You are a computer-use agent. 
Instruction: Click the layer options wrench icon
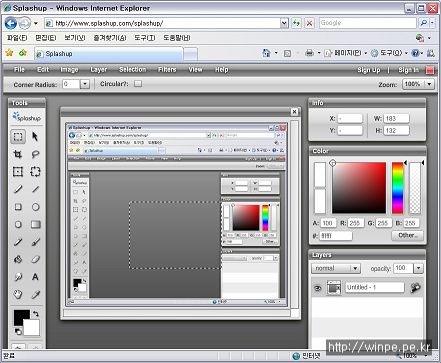pos(415,287)
